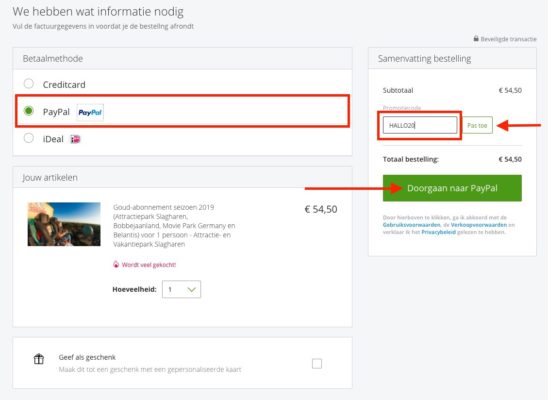548x400 pixels.
Task: Open the Verkoopvoorwaarden link
Action: 479,225
